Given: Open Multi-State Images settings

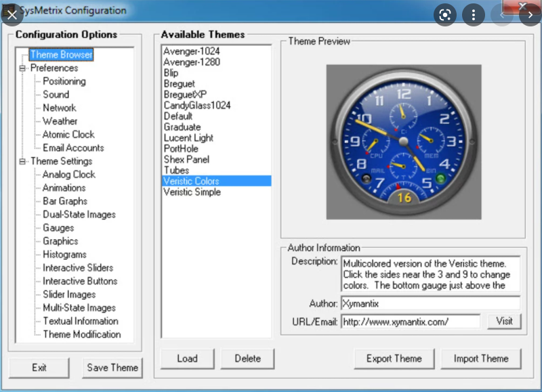Looking at the screenshot, I should pyautogui.click(x=79, y=308).
